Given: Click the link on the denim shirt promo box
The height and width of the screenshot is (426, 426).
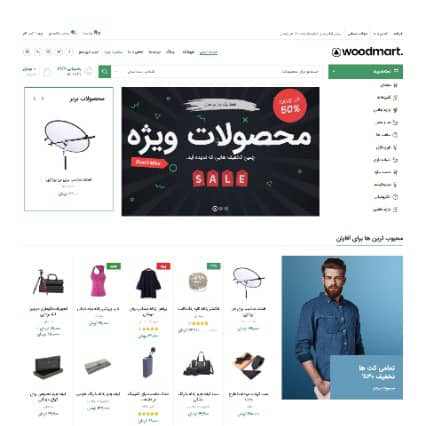Looking at the screenshot, I should coord(383,389).
